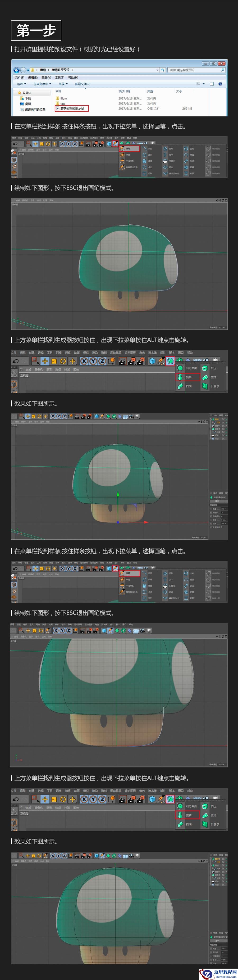This screenshot has width=238, height=980.
Task: Click the Explorer search box 搜索 蘑菇教程预设
Action: tap(196, 70)
